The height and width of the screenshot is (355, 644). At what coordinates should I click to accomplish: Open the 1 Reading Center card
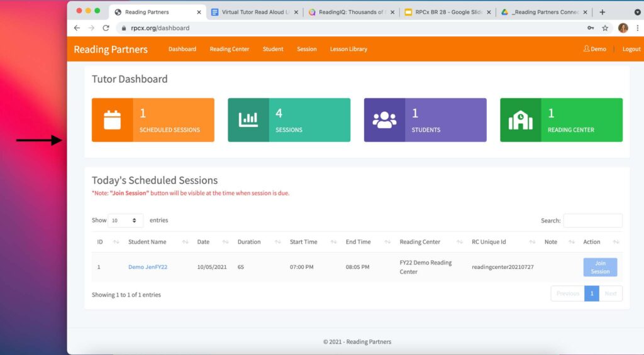point(562,120)
